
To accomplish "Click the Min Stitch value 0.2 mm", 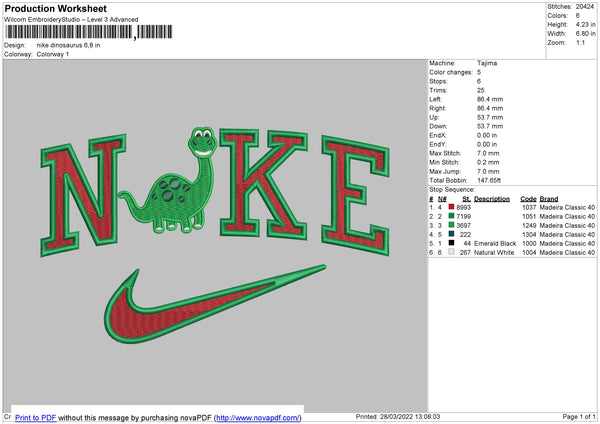I will point(488,163).
